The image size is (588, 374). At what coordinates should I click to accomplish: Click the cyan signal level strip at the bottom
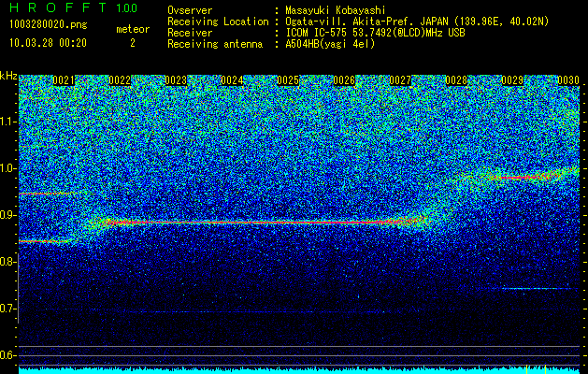pos(299,370)
